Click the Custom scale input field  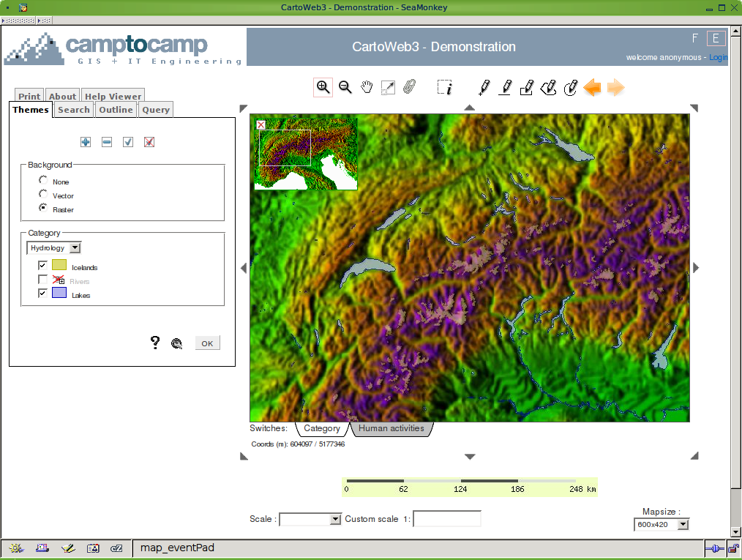pyautogui.click(x=446, y=519)
